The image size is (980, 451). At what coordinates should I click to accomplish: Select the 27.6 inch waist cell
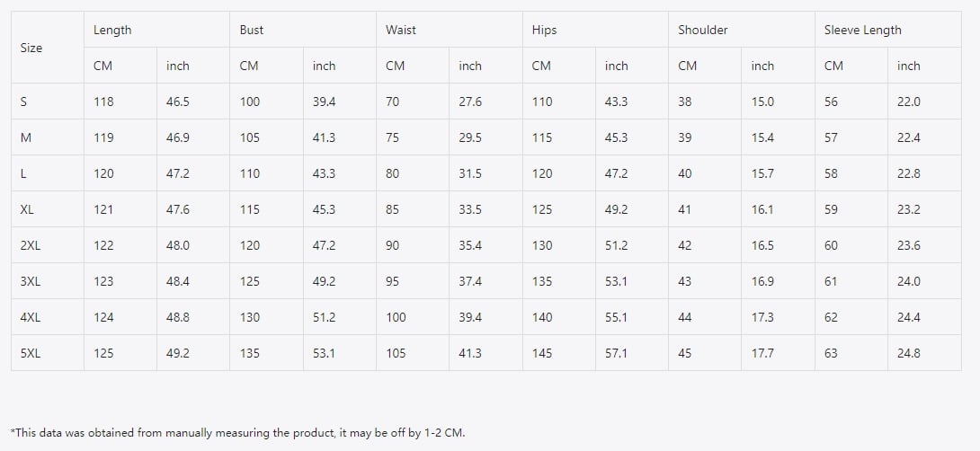486,102
